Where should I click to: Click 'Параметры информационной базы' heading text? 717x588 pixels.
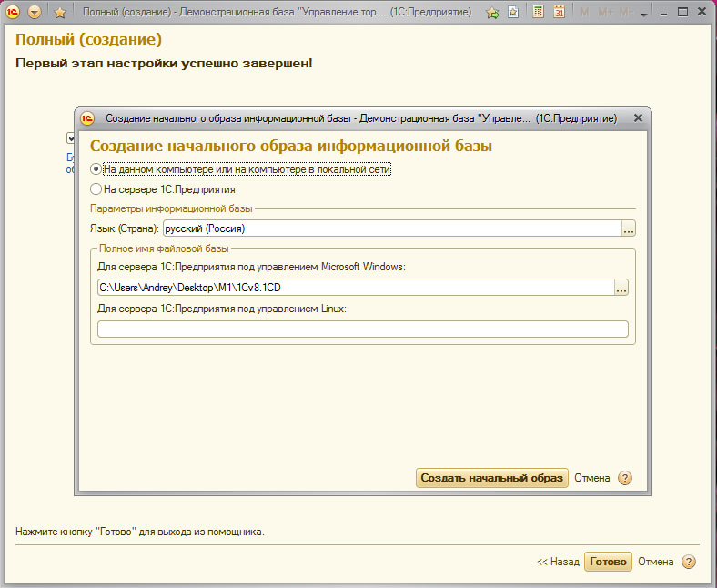[x=171, y=208]
